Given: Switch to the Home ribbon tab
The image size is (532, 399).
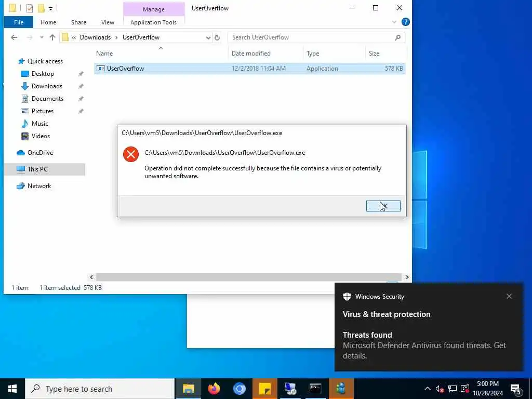Looking at the screenshot, I should [x=48, y=22].
